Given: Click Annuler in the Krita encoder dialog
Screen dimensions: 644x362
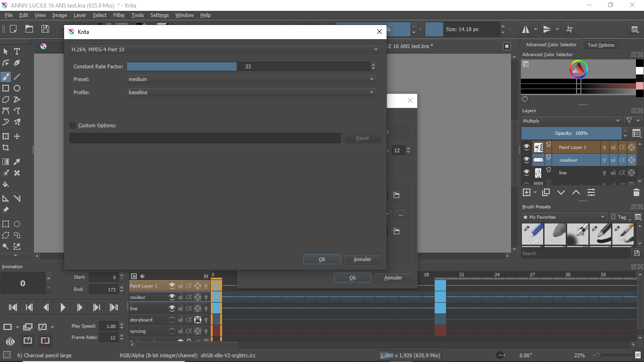Looking at the screenshot, I should tap(363, 259).
